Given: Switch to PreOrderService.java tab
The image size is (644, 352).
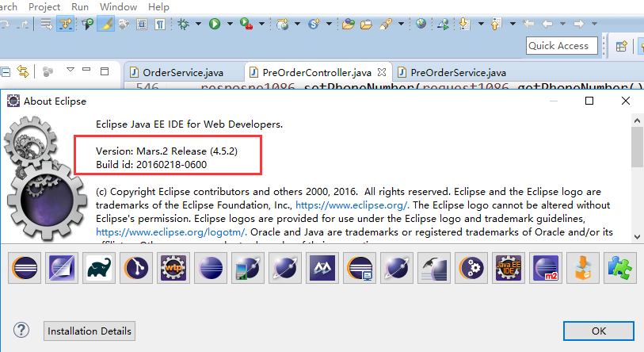Looking at the screenshot, I should pyautogui.click(x=458, y=73).
